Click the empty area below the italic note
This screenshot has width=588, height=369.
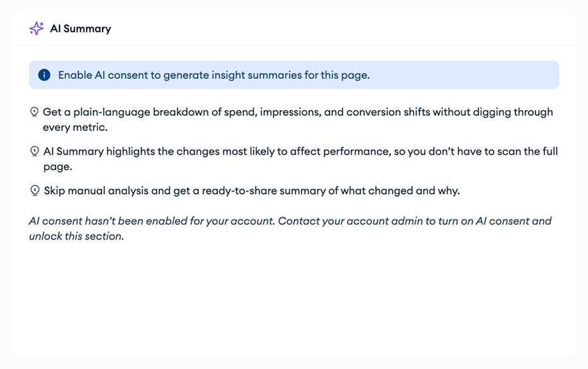coord(294,299)
